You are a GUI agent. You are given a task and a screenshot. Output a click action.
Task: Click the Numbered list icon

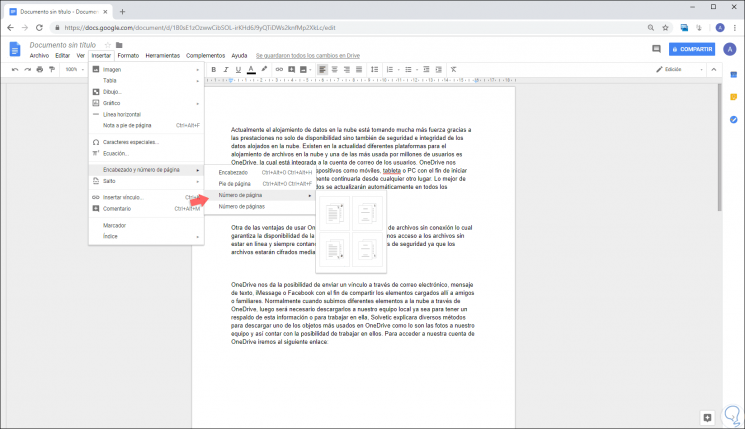point(390,69)
